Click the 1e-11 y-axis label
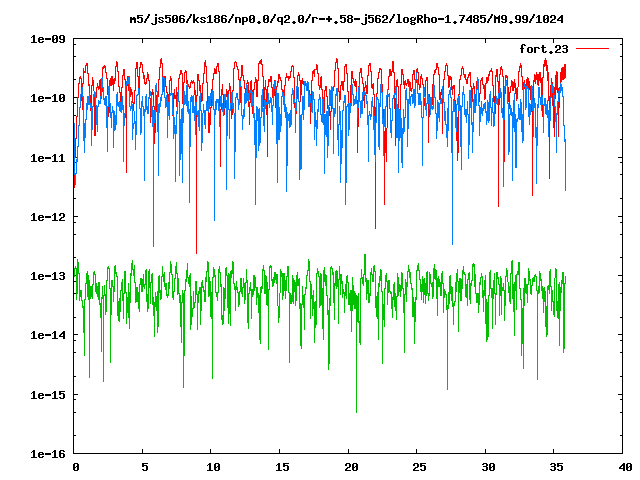 [48, 158]
